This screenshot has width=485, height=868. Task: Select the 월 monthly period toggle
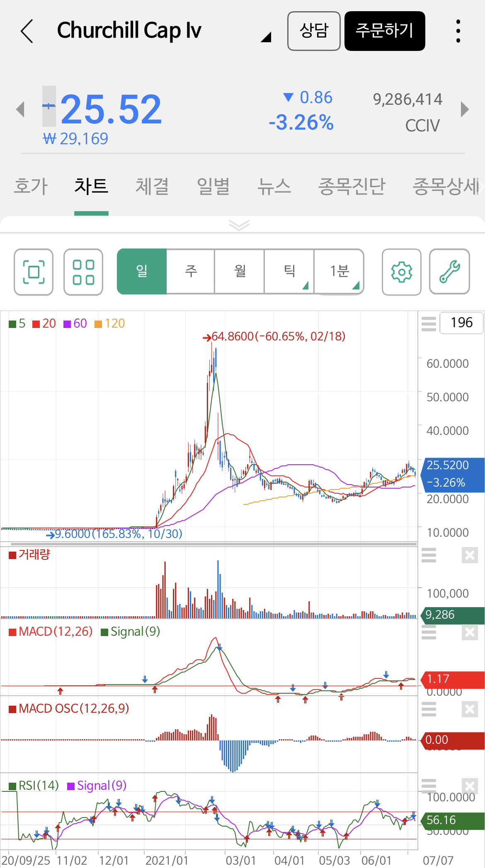240,272
